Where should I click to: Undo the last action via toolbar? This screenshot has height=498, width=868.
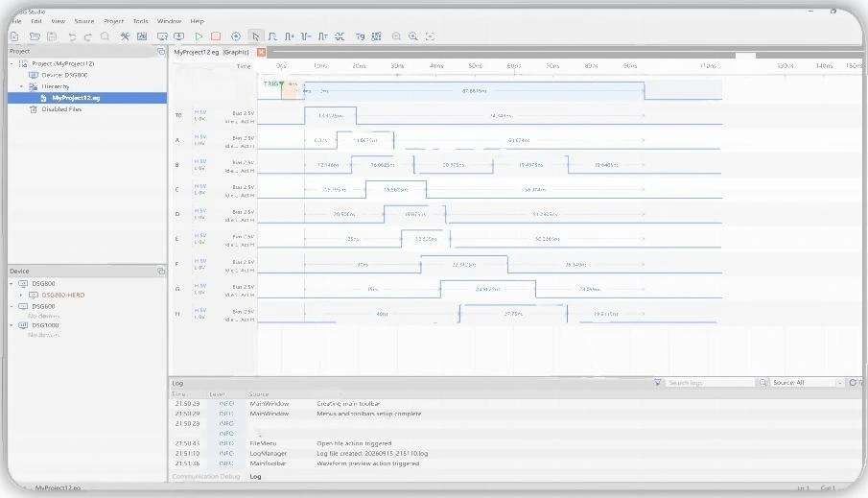pos(72,36)
